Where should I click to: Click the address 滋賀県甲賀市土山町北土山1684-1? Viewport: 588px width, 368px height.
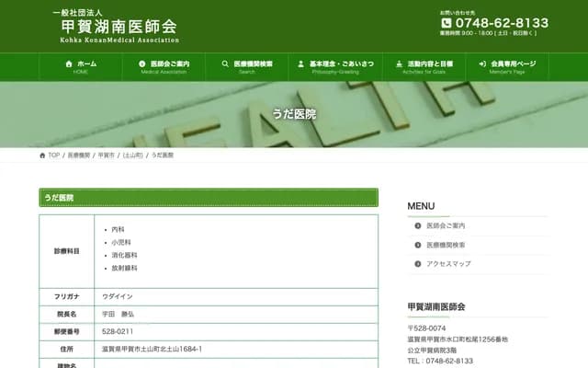[152, 349]
